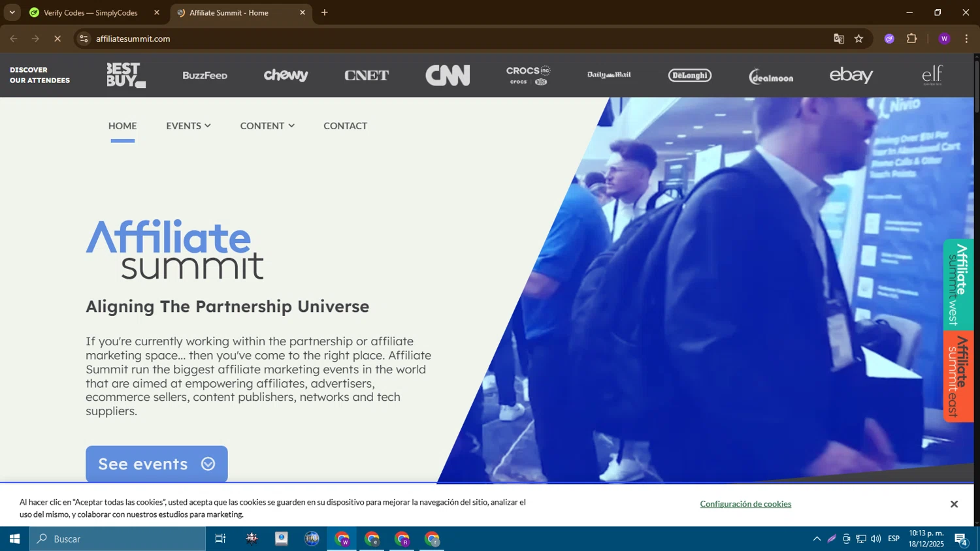
Task: Click the DeLonghi attendee logo
Action: (690, 75)
